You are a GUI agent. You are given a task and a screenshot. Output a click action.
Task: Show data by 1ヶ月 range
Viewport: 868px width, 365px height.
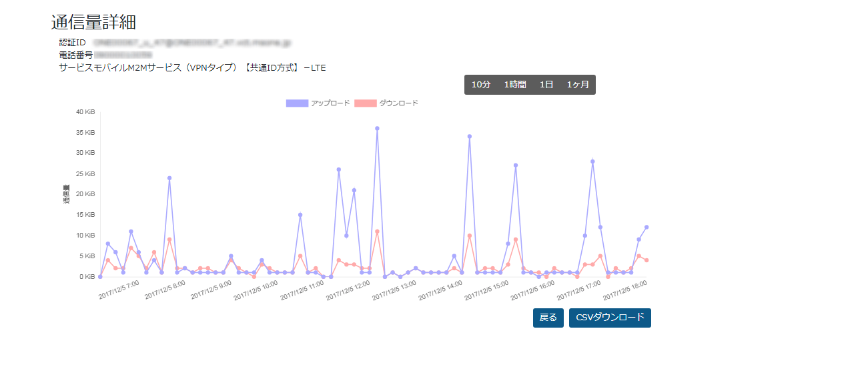[578, 85]
